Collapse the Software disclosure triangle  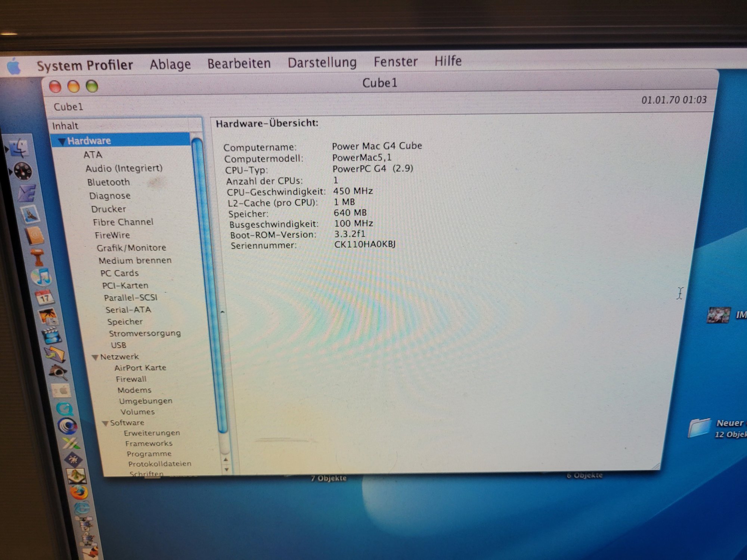[105, 423]
